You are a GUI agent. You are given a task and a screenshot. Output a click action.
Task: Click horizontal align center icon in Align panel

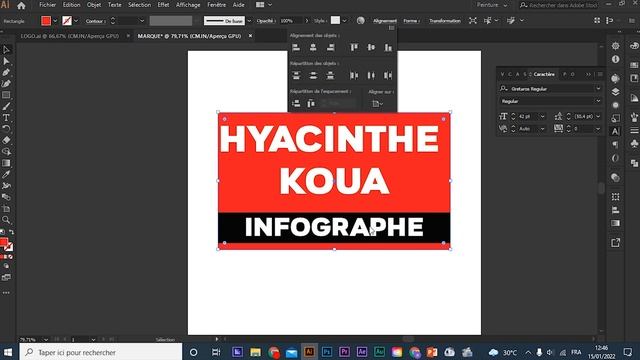[x=313, y=48]
